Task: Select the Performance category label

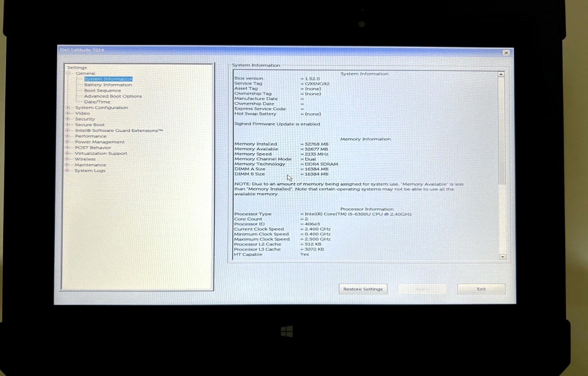Action: (91, 136)
